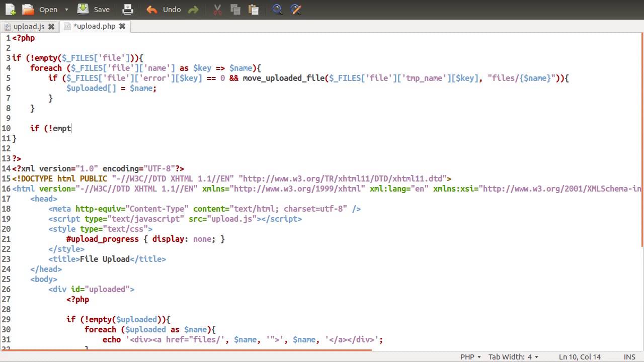Close the *upload.php tab
The width and height of the screenshot is (644, 362).
122,26
